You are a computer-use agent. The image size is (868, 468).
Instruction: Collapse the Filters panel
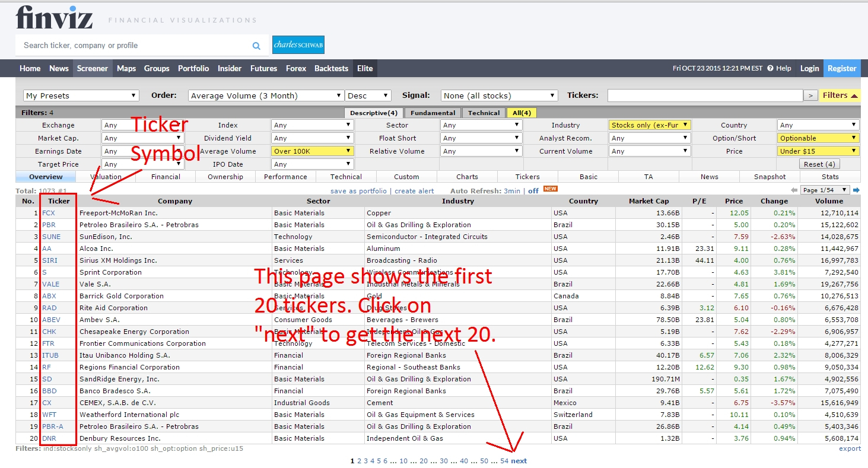click(x=840, y=95)
